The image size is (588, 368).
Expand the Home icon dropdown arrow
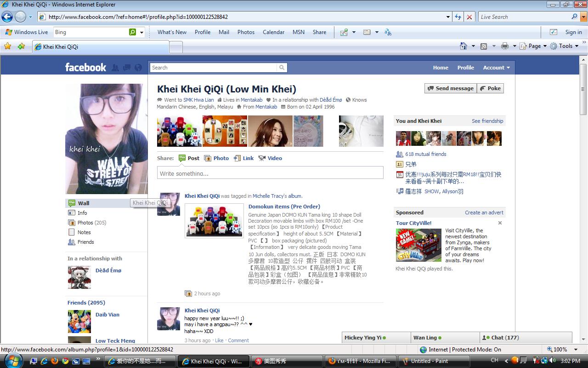(473, 46)
